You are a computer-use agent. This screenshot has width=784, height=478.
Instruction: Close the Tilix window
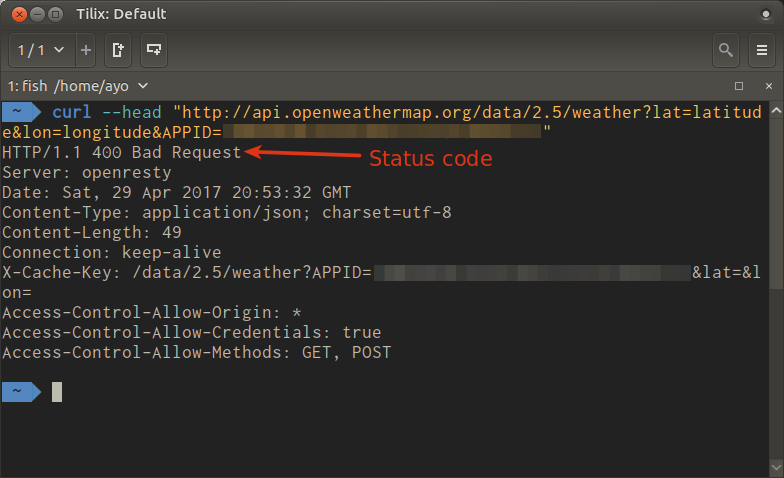coord(17,14)
